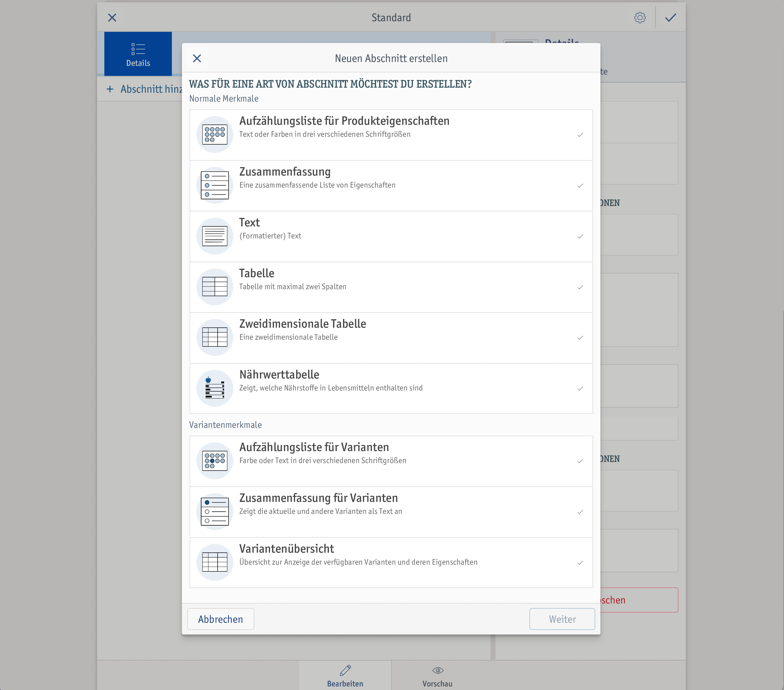Click the eye icon above Vorschau
The image size is (784, 690).
[x=438, y=670]
